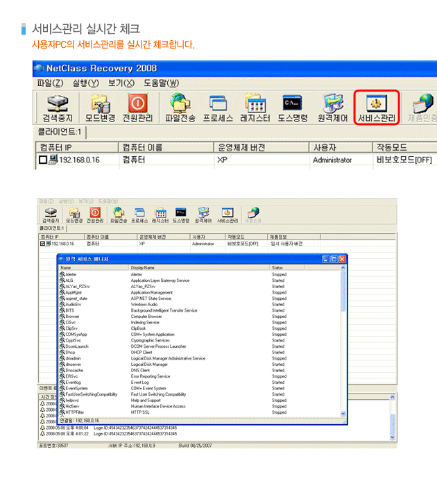Select Logical Disk Manager Administrative Service entry
This screenshot has width=437, height=504.
[168, 358]
